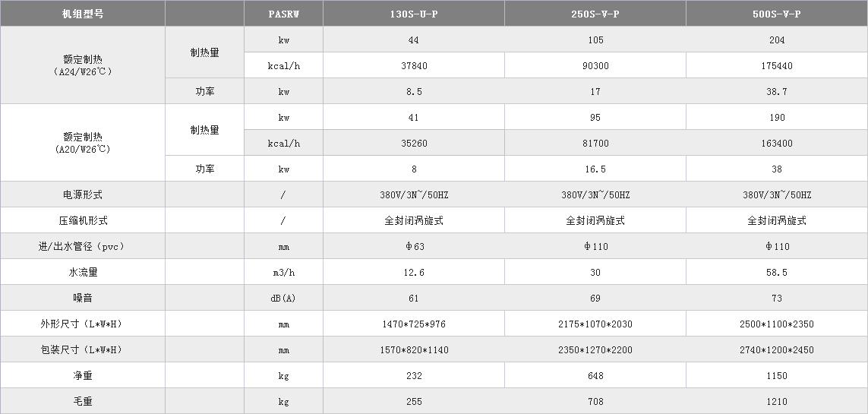
Task: Click the PASRW header cell
Action: coord(283,14)
